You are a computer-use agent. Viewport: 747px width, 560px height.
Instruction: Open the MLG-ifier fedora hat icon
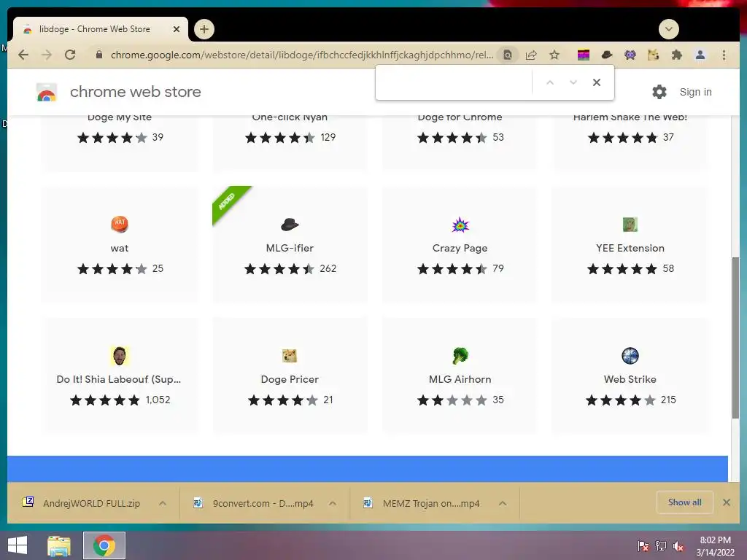[290, 225]
